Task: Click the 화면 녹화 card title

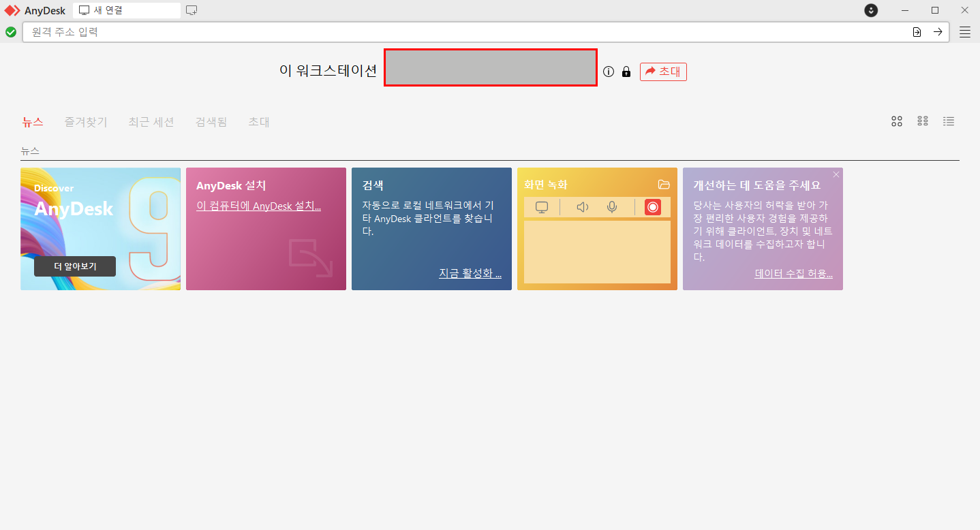Action: tap(545, 185)
